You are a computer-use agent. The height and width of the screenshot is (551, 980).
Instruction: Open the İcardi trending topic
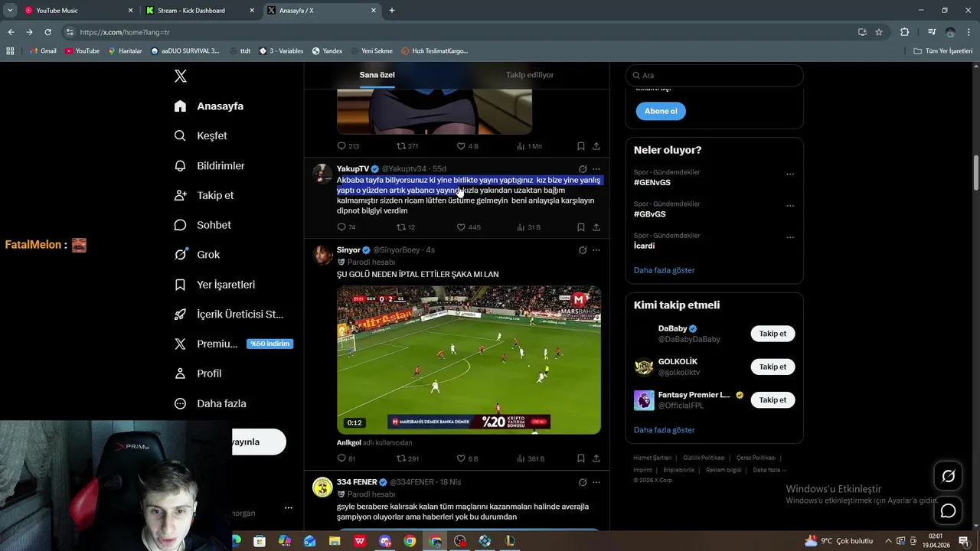[644, 246]
